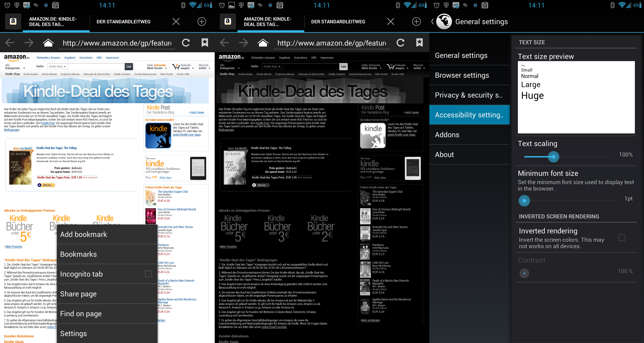Tap the URL field in the middle inverted browser
The image size is (644, 343).
pos(332,43)
